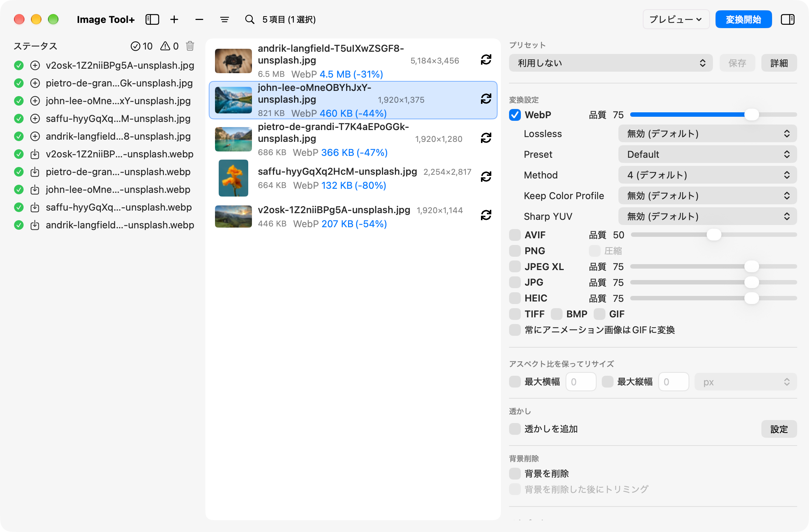Open preset 詳細 button
The height and width of the screenshot is (532, 809).
click(x=779, y=63)
